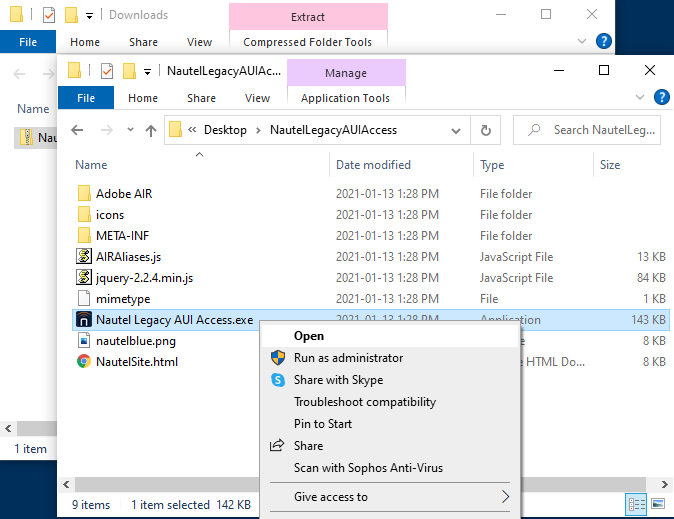Click NautelLegacyAUIAccess in the address breadcrumb
This screenshot has width=674, height=519.
[x=333, y=130]
